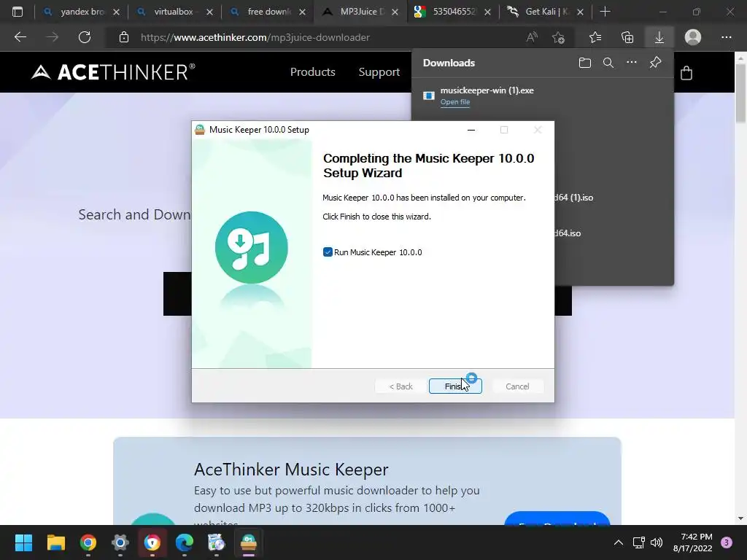The height and width of the screenshot is (560, 747).
Task: Click the Read aloud icon
Action: [x=532, y=37]
